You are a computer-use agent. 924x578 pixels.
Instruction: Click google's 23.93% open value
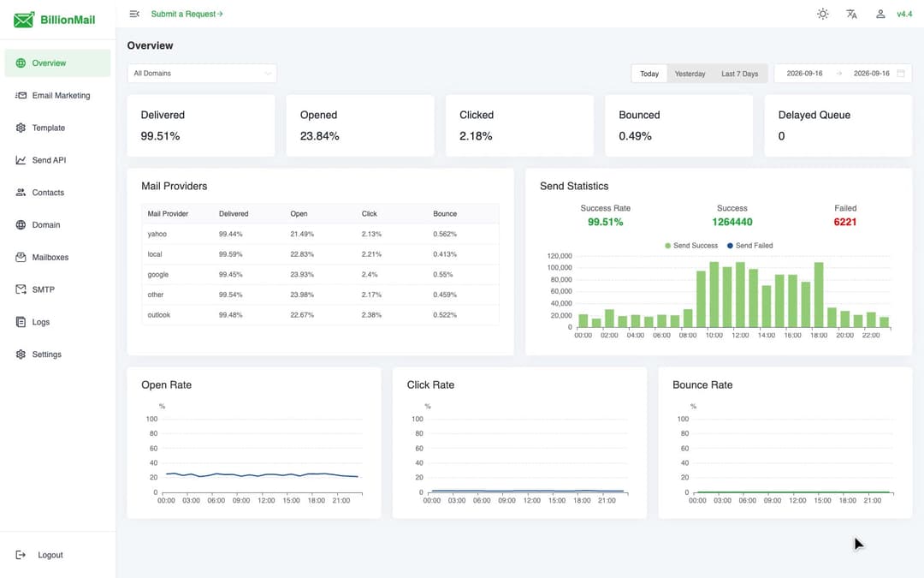(x=302, y=274)
